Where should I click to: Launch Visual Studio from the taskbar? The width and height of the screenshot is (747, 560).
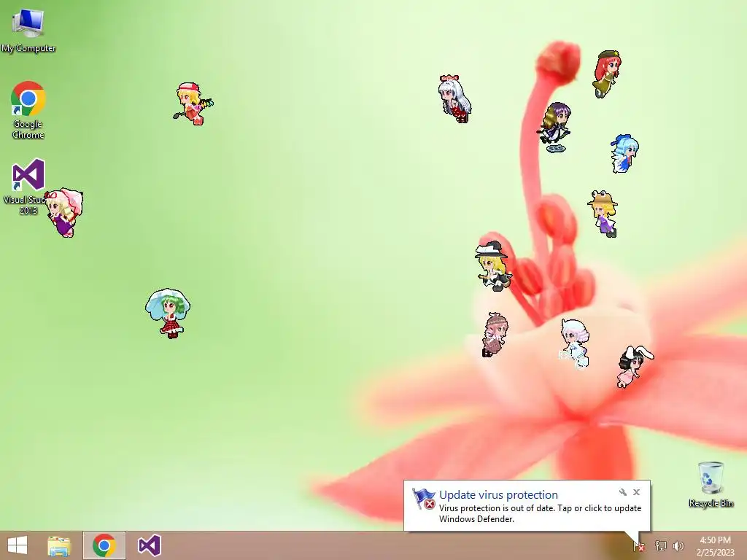pos(149,545)
